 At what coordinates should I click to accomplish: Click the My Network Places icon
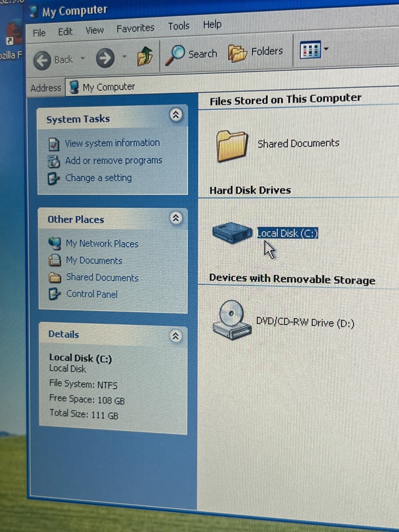click(55, 243)
